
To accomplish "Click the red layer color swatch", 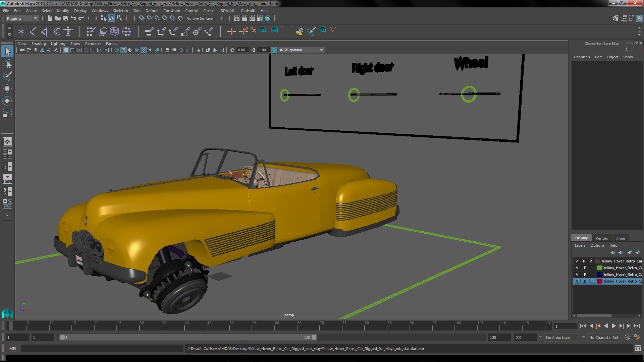I will coord(599,281).
